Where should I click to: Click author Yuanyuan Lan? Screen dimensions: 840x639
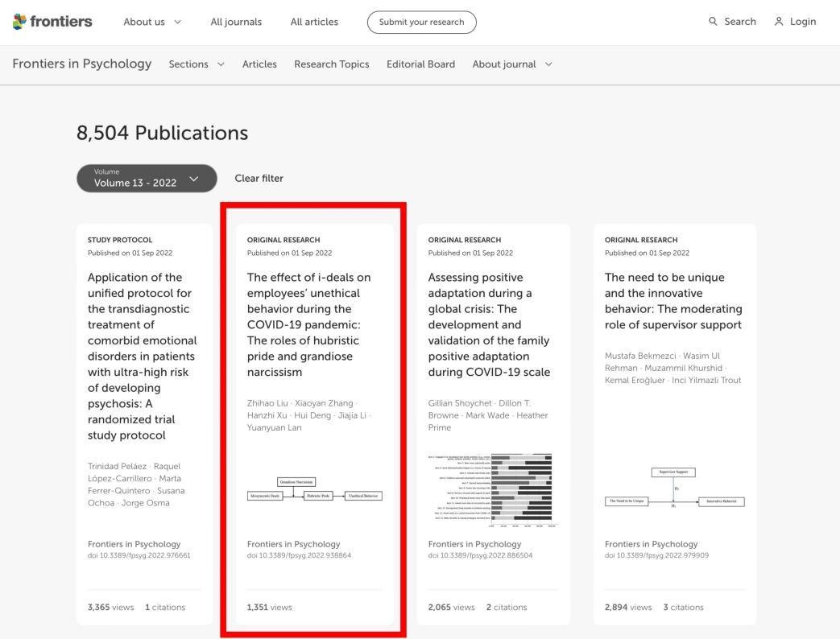tap(275, 427)
